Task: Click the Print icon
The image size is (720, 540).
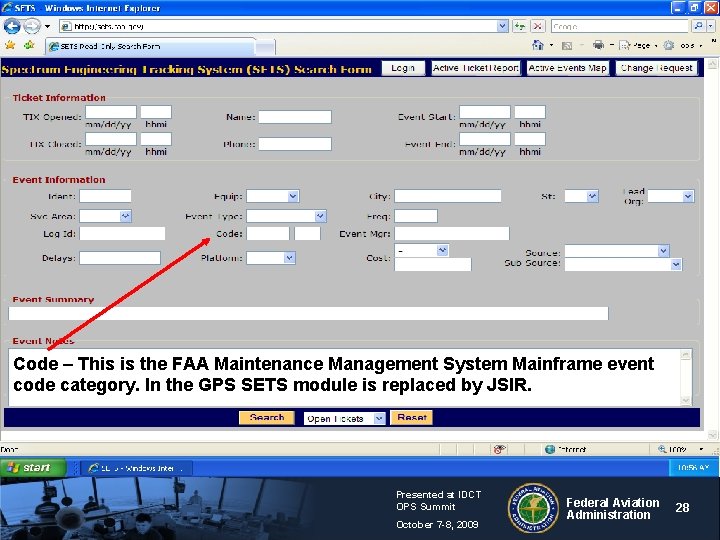Action: (598, 45)
